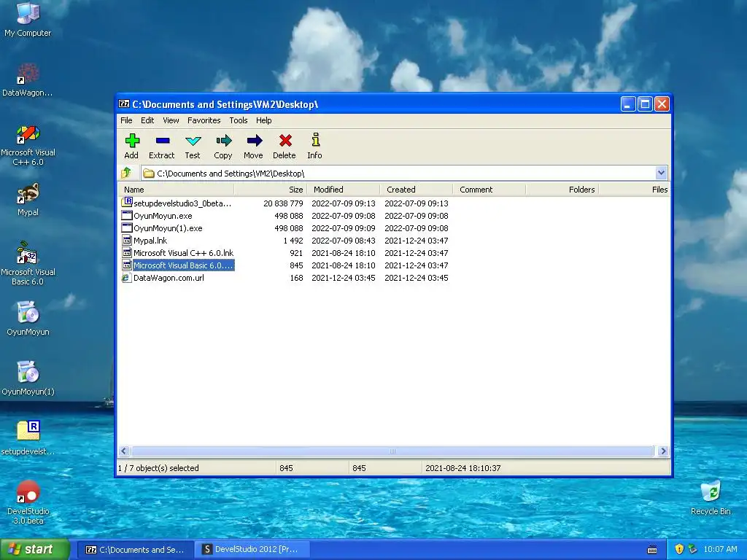Viewport: 747px width, 560px height.
Task: Sort by the Created column header
Action: pyautogui.click(x=416, y=190)
